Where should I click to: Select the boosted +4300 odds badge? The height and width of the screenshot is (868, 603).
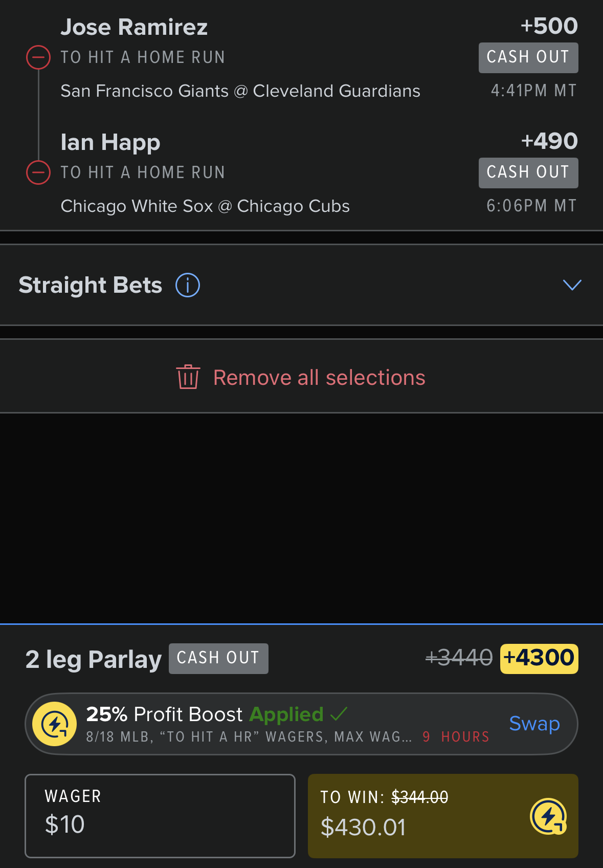coord(539,658)
